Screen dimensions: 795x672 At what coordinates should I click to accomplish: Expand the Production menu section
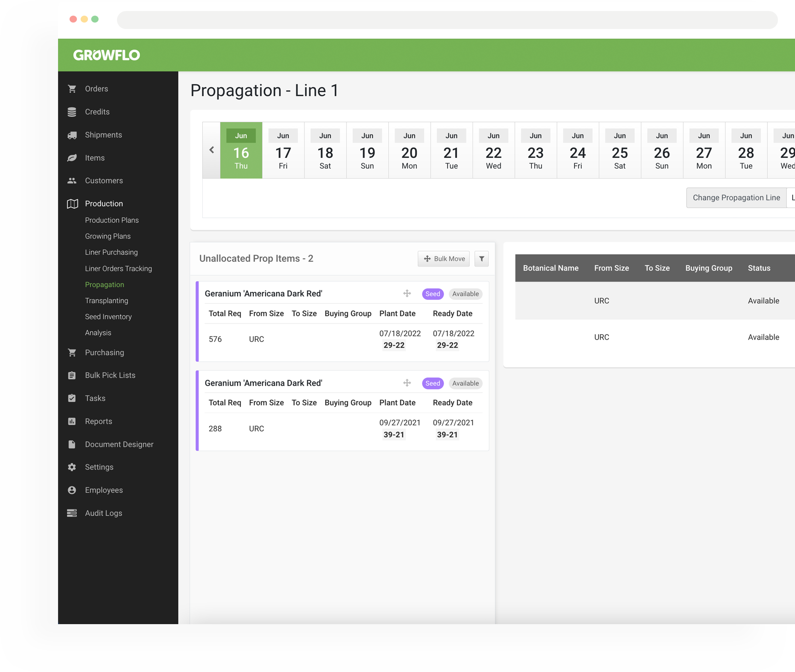(x=103, y=203)
